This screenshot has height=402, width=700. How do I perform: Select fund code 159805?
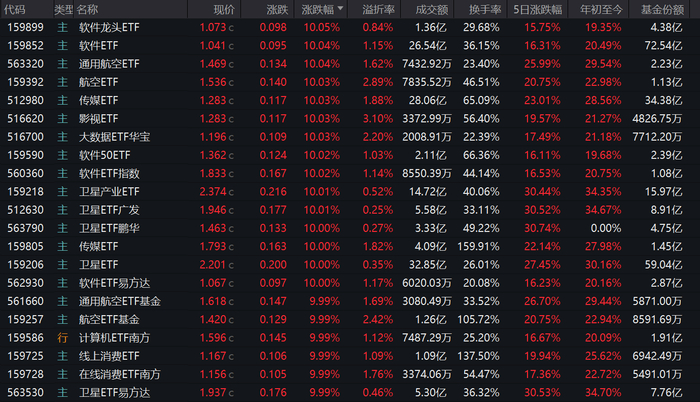pyautogui.click(x=25, y=247)
